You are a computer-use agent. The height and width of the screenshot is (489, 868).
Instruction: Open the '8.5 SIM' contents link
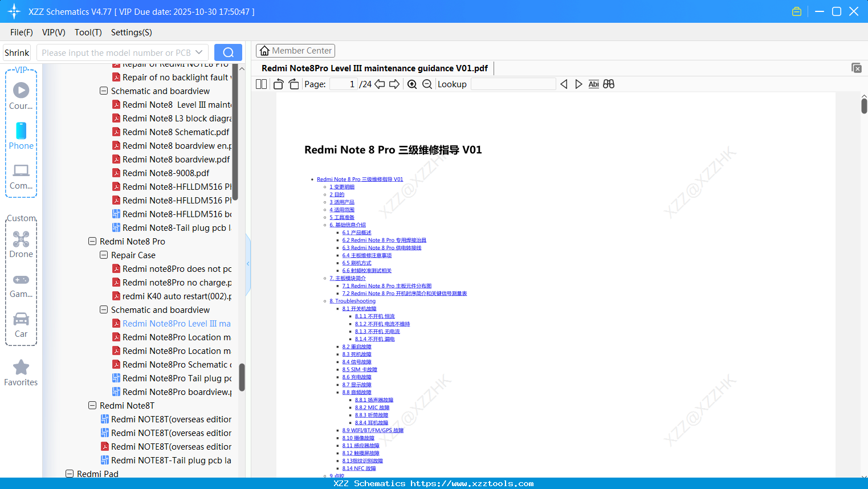(360, 369)
